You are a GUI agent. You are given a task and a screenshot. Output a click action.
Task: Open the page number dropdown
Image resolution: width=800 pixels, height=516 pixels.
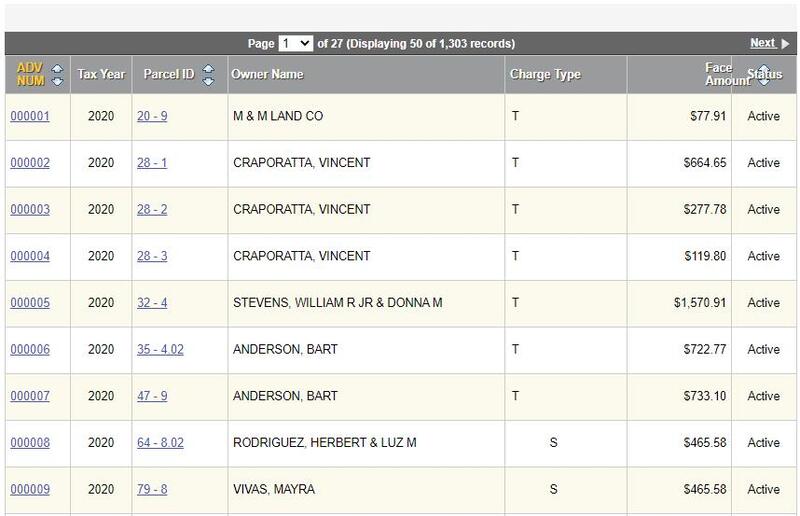296,43
